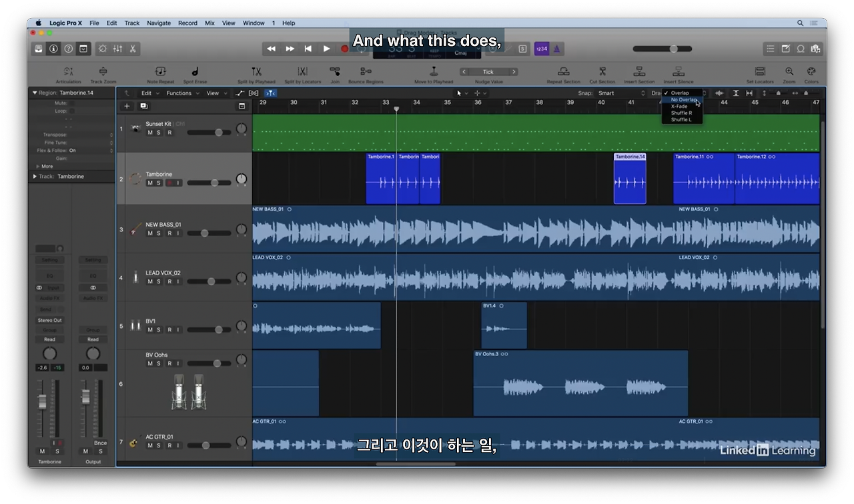The height and width of the screenshot is (504, 854).
Task: Select Shuffle L drag mode
Action: coord(681,120)
